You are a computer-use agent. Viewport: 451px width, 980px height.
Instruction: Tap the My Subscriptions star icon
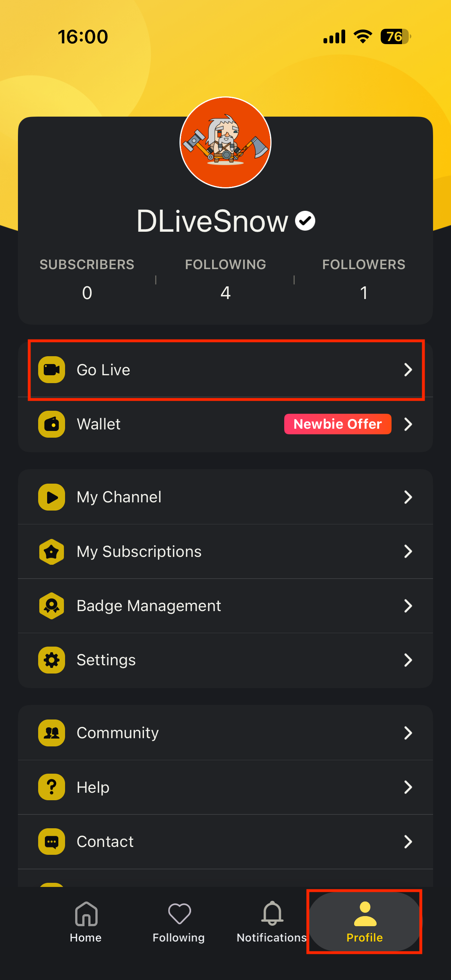click(x=51, y=551)
